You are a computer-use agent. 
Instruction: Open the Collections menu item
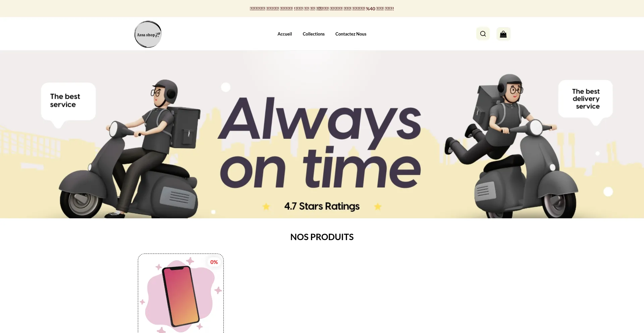[x=314, y=34]
